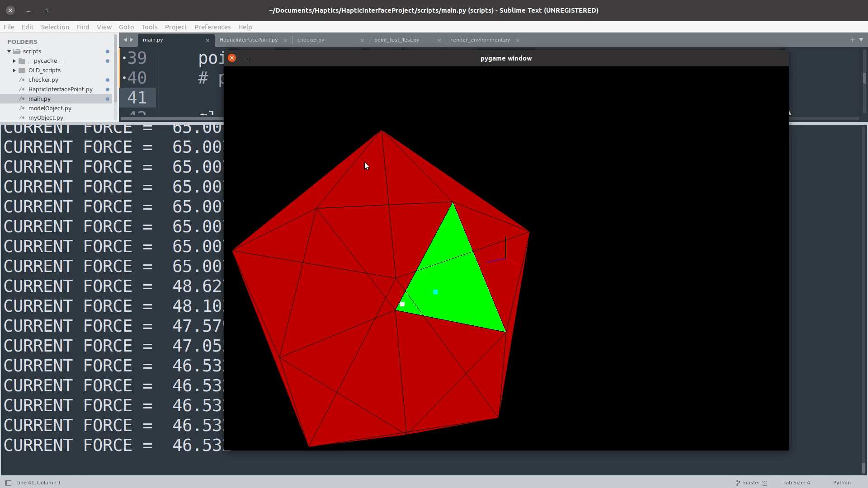Maximize the Sublime Text window

tap(46, 10)
